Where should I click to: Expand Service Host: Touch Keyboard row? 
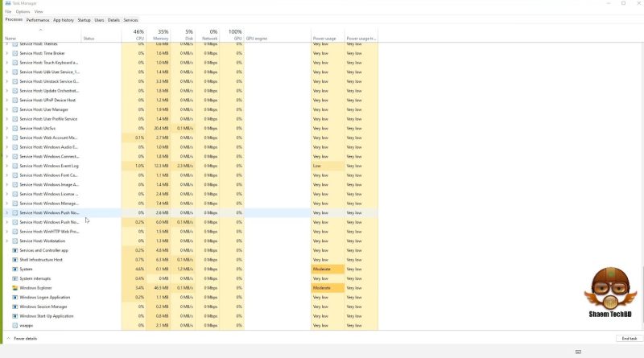(x=6, y=63)
